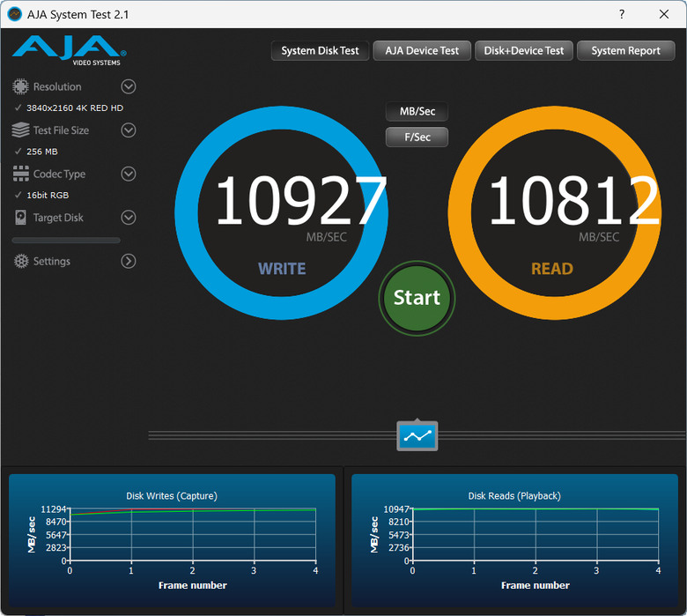
Task: Select the 16bit RGB codec
Action: tap(48, 195)
